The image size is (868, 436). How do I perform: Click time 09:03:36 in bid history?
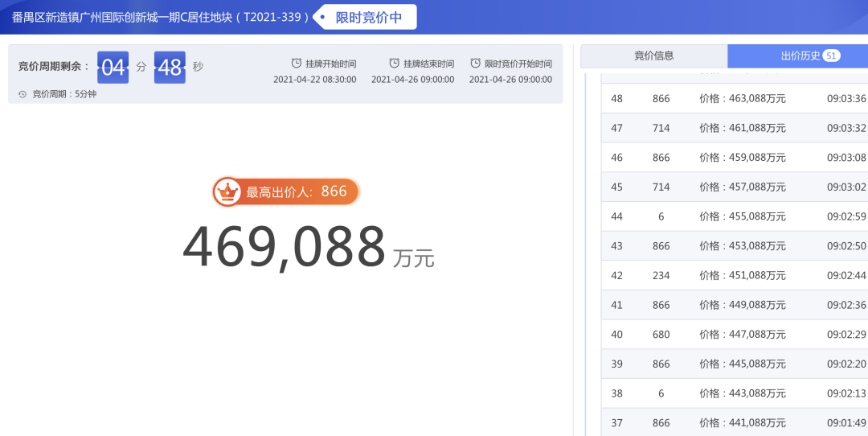click(x=846, y=99)
